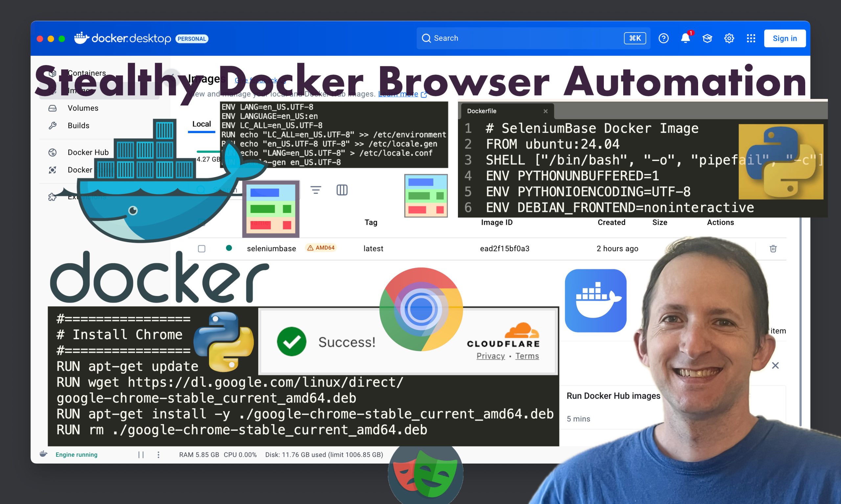Open the engine kebab menu in status bar

(158, 455)
